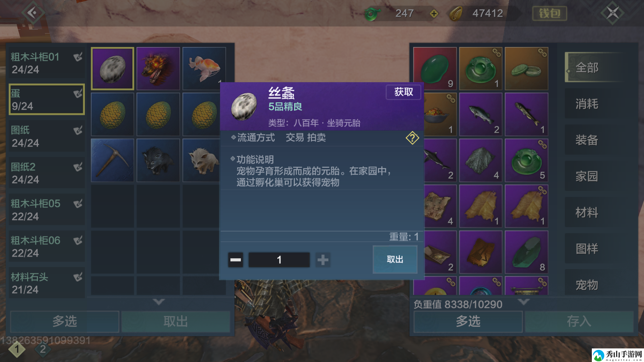The width and height of the screenshot is (644, 362).
Task: Switch to the 材料 category tab
Action: tap(587, 212)
